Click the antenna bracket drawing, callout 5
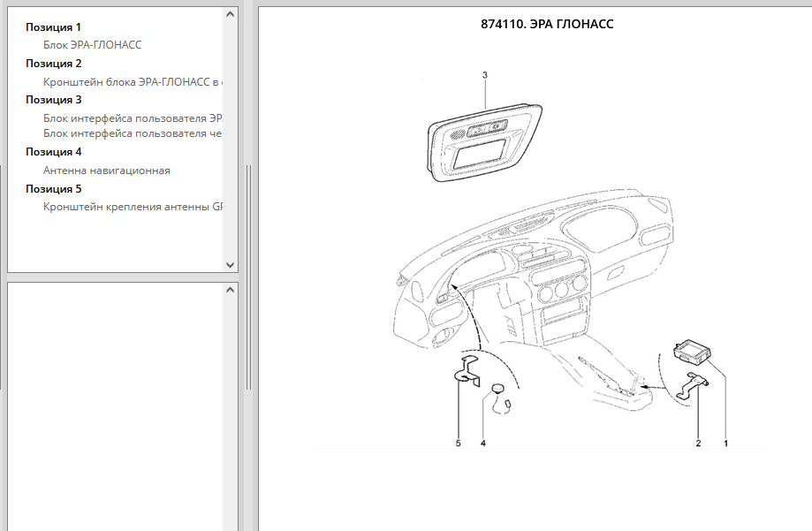Screen dimensions: 812x531 467,371
